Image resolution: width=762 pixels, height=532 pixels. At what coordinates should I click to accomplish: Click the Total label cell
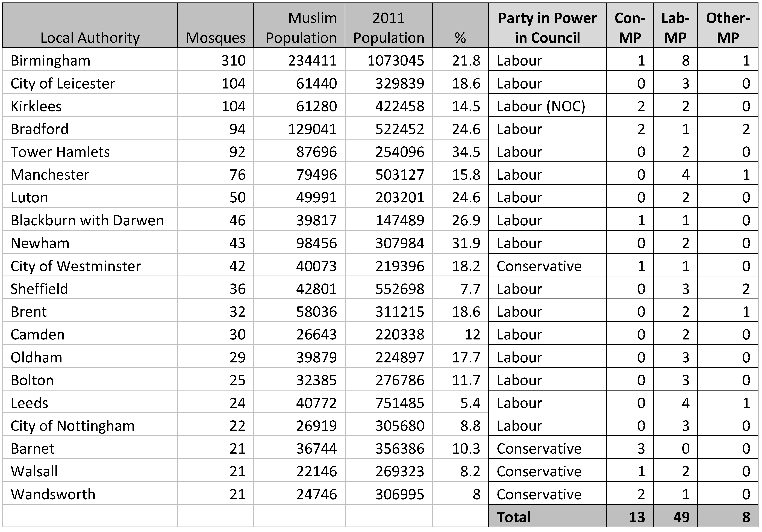[514, 517]
